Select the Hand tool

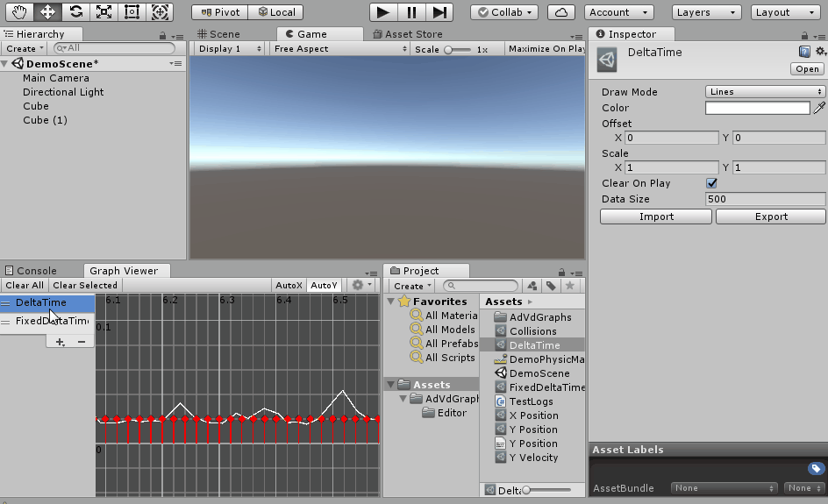point(19,12)
